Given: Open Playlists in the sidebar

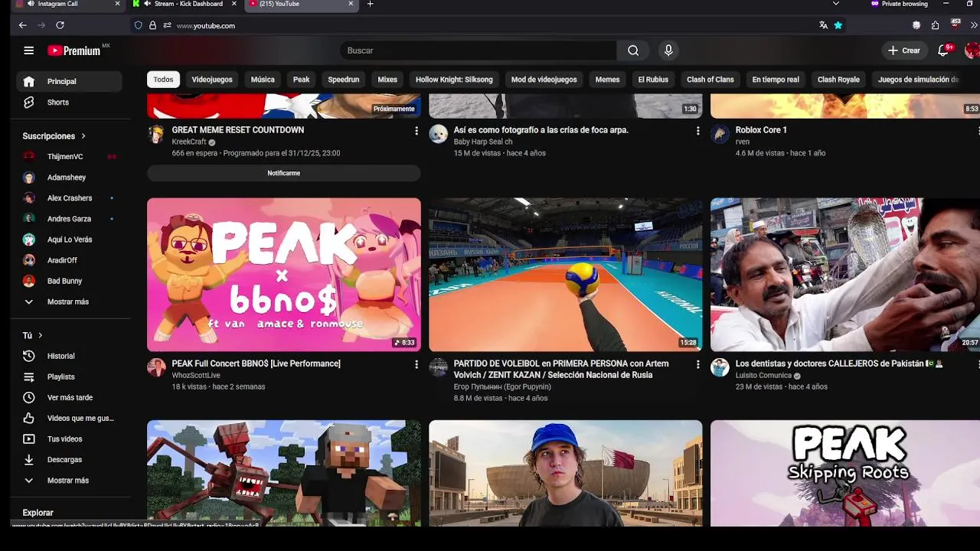Looking at the screenshot, I should click(x=69, y=377).
